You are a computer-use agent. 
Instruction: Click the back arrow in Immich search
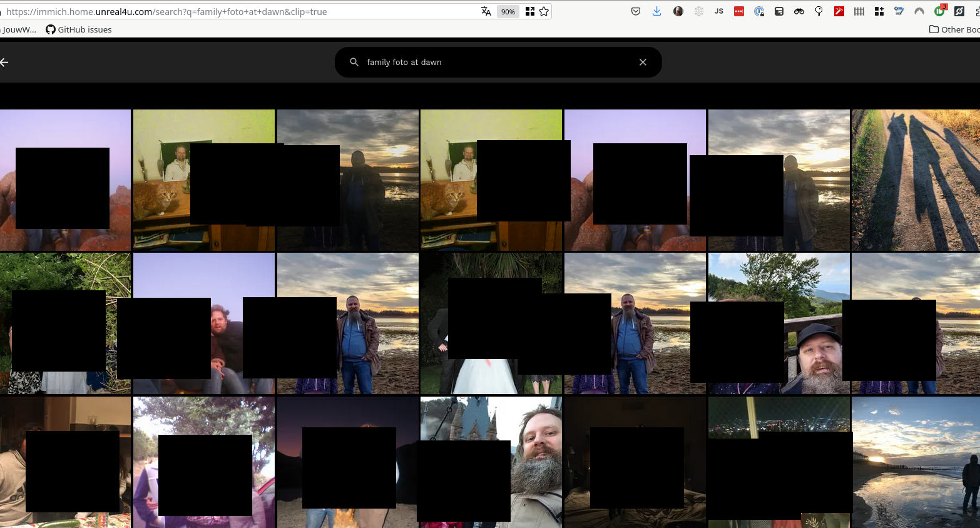[x=4, y=62]
